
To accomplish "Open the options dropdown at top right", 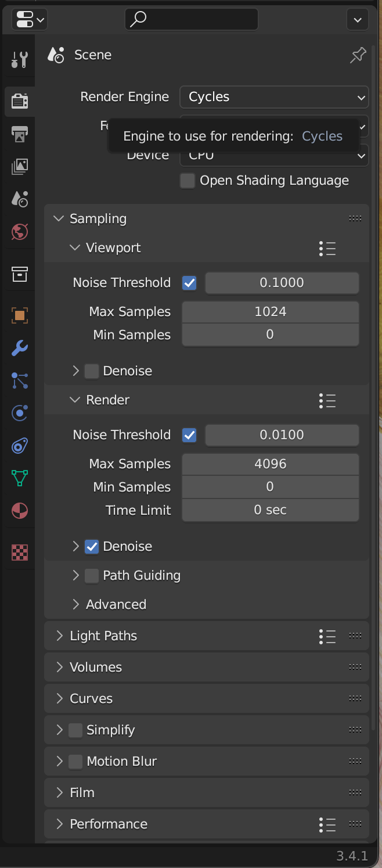I will [357, 20].
